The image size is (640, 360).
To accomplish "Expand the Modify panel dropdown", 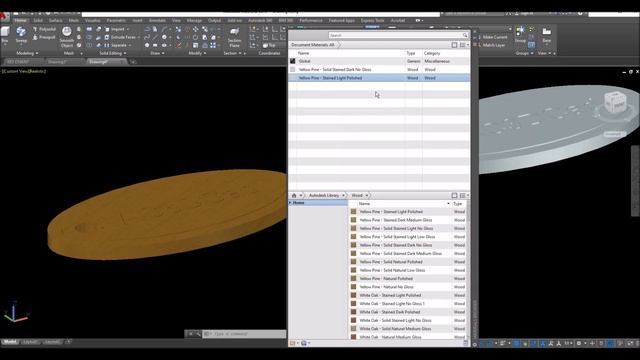I will click(x=197, y=53).
